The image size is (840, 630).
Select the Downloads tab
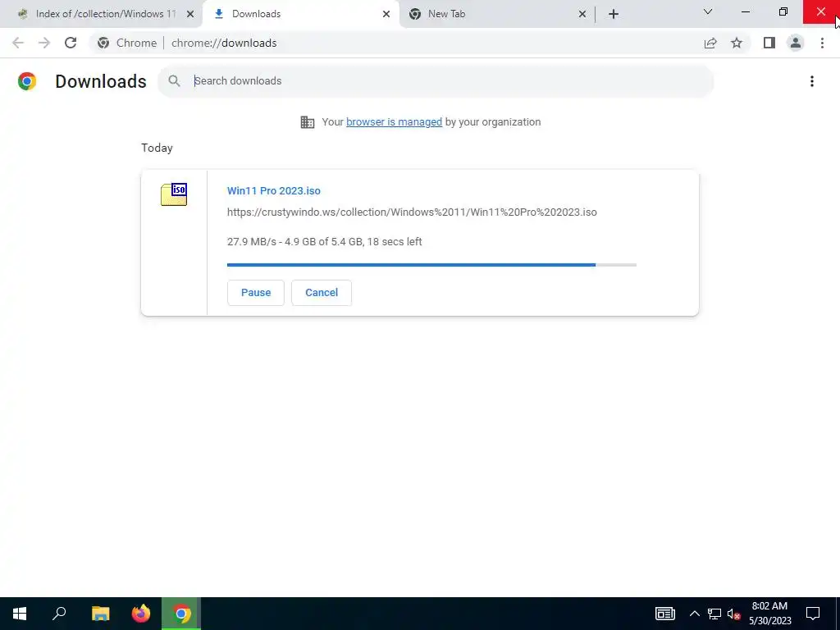click(301, 14)
